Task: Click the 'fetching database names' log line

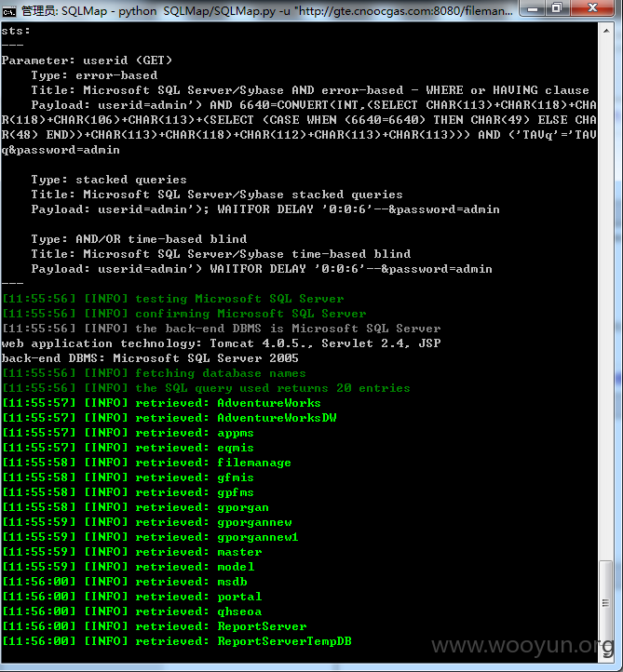Action: pos(154,373)
